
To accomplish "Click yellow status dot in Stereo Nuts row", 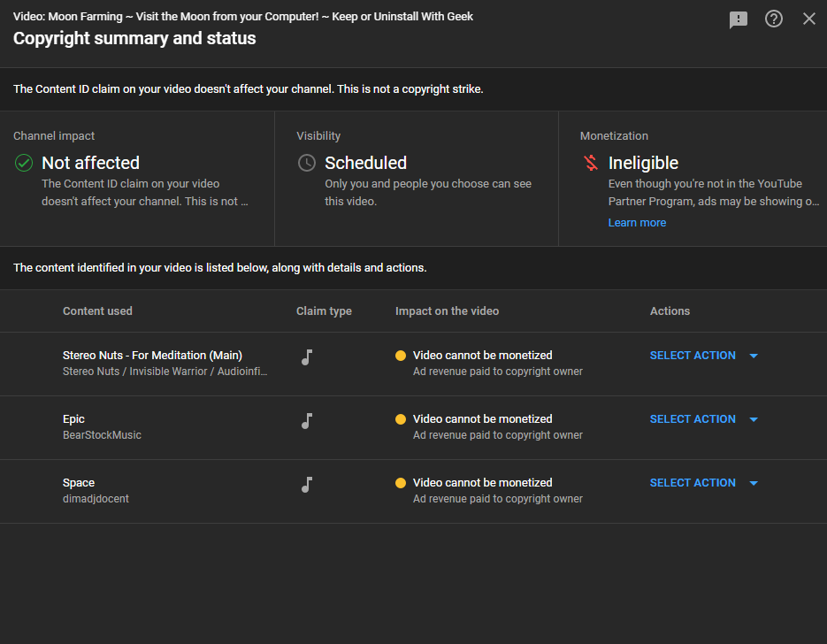I will [x=401, y=356].
